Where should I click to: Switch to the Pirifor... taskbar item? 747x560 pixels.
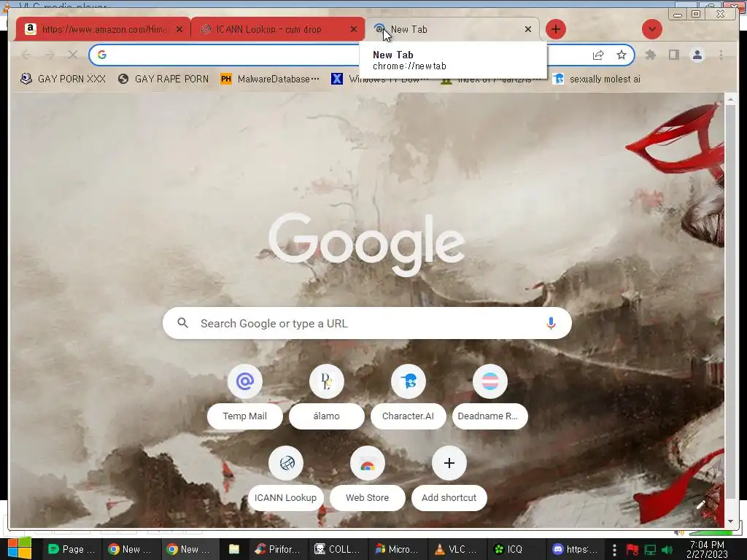(x=277, y=549)
